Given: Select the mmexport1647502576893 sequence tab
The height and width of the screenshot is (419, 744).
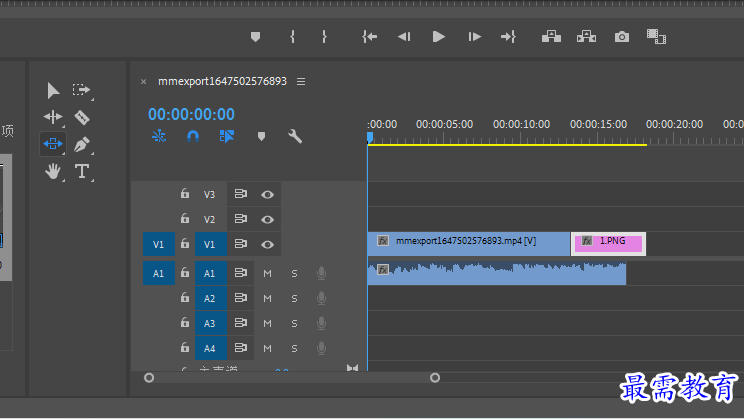Looking at the screenshot, I should [x=223, y=81].
